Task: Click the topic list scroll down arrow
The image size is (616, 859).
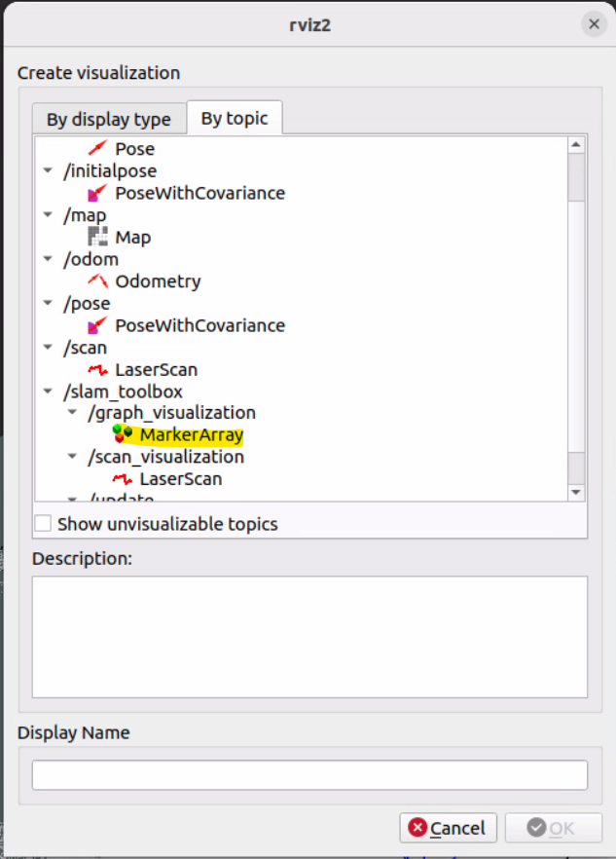Action: (576, 493)
